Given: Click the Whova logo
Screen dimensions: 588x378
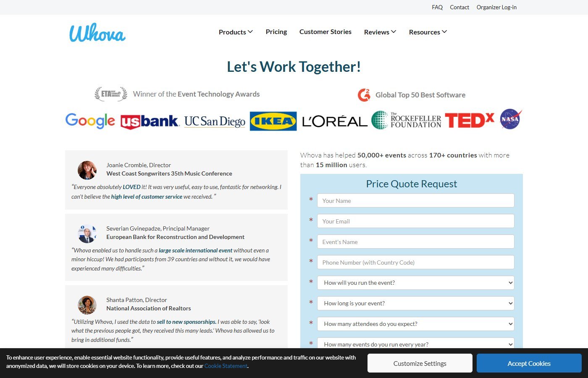Looking at the screenshot, I should point(97,33).
